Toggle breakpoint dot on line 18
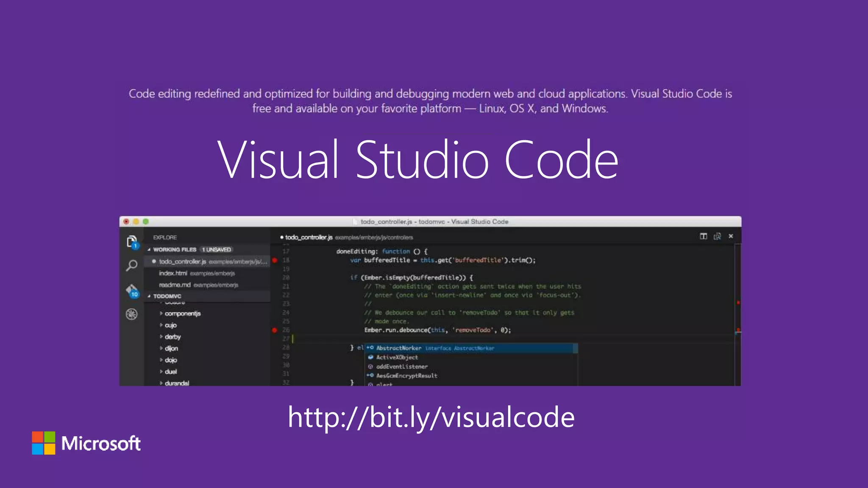The height and width of the screenshot is (488, 868). (x=275, y=260)
